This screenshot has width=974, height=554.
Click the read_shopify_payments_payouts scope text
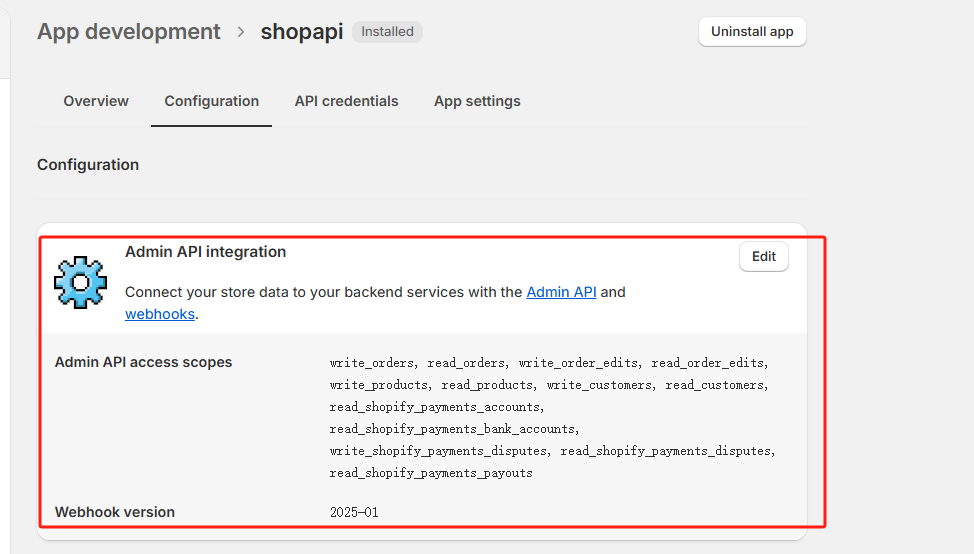431,473
